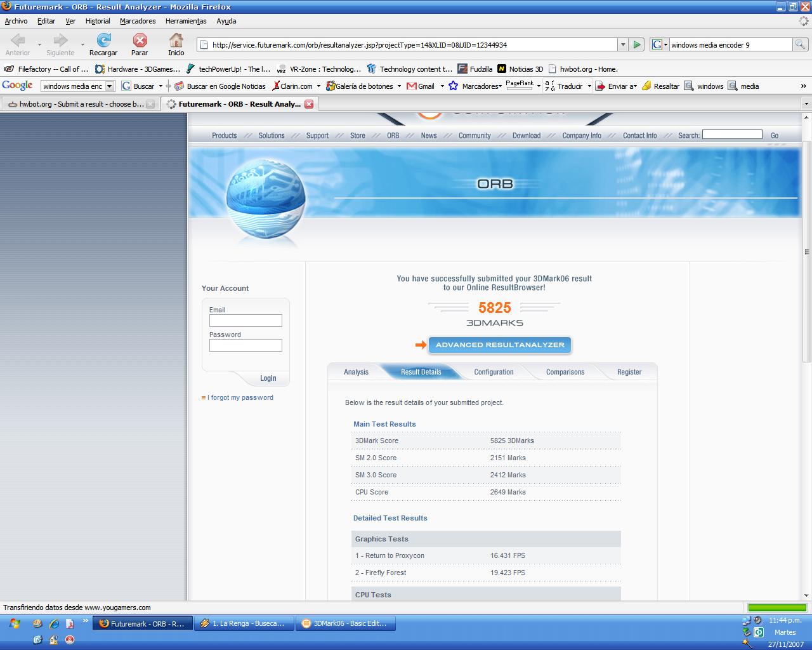This screenshot has width=812, height=650.
Task: Click the Google toolbar logo
Action: (x=17, y=86)
